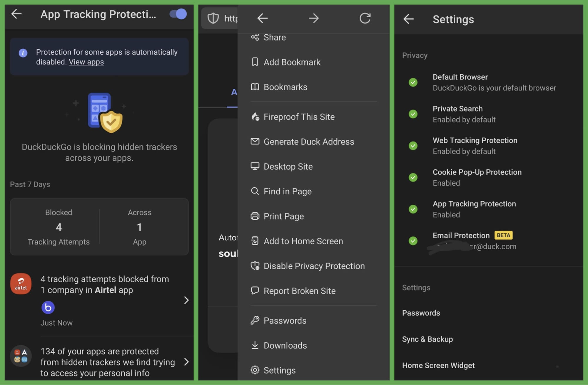The height and width of the screenshot is (385, 588).
Task: Tap the privacy shield icon in the address bar
Action: (213, 19)
